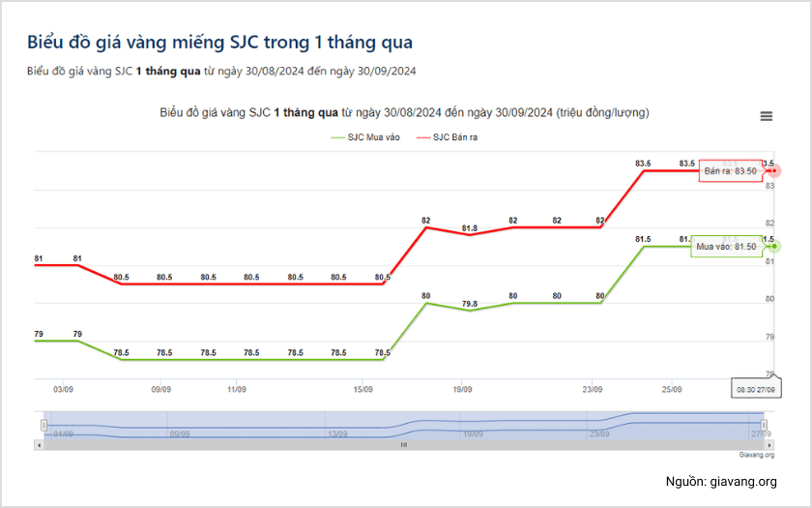Click the green line's 79.8 data point
This screenshot has height=508, width=812.
(470, 311)
